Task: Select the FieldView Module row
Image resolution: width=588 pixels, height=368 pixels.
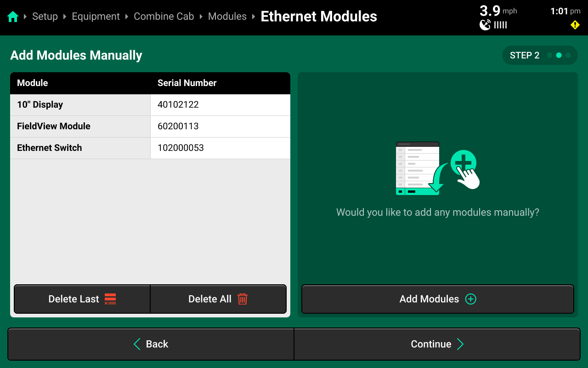Action: point(80,126)
